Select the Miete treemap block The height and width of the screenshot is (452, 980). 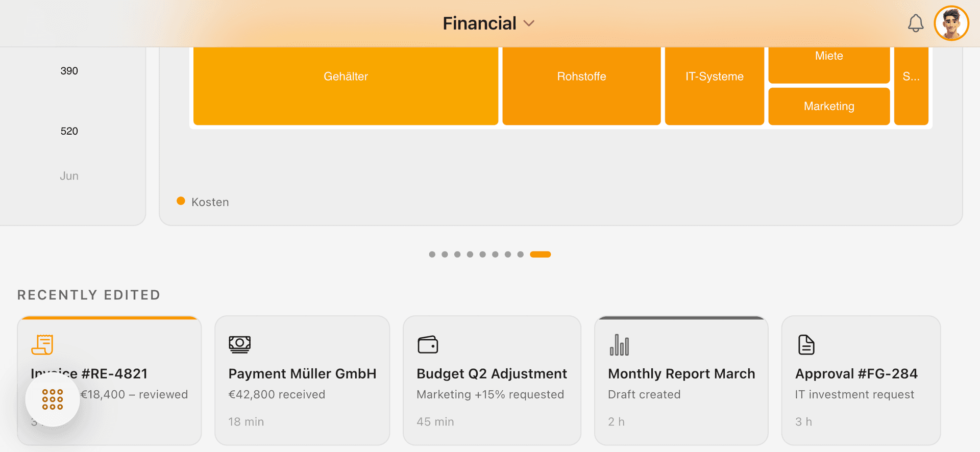829,65
